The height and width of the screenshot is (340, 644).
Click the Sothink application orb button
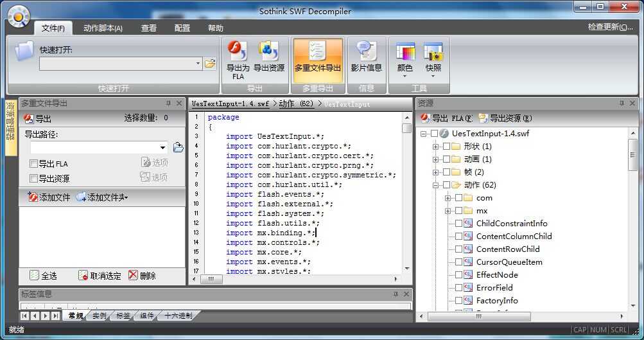19,17
